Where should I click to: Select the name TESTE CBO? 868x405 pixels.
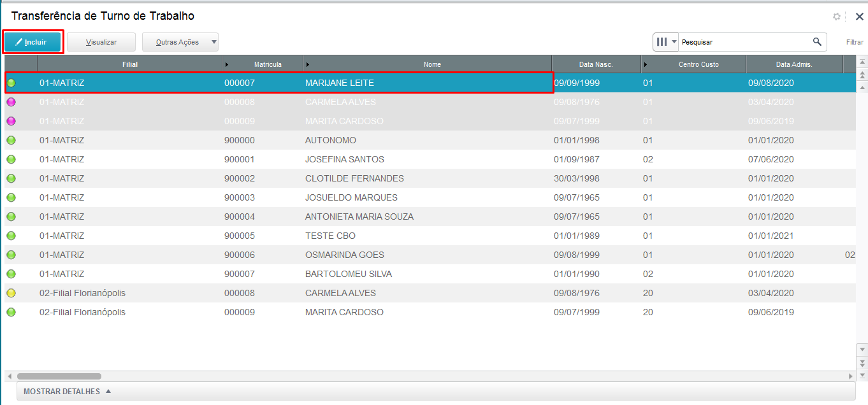(x=330, y=236)
